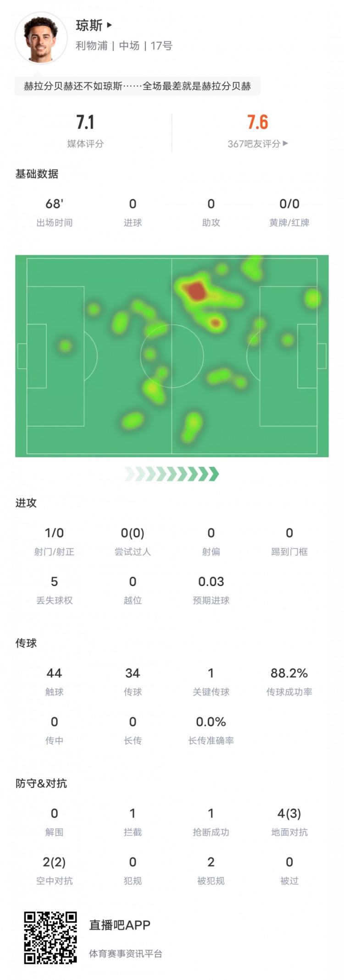
Task: Click the 68' playing time stat
Action: [54, 204]
